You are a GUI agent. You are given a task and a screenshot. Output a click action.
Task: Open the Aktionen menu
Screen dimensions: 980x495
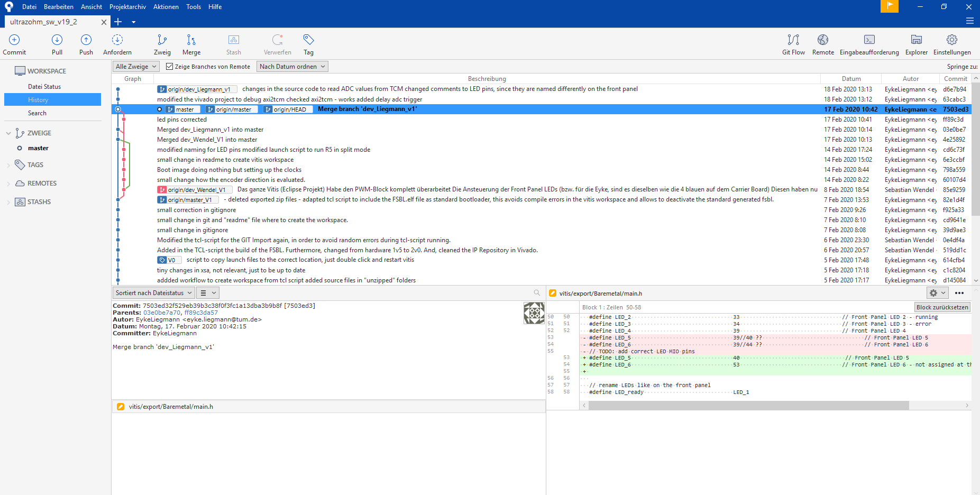[x=166, y=6]
